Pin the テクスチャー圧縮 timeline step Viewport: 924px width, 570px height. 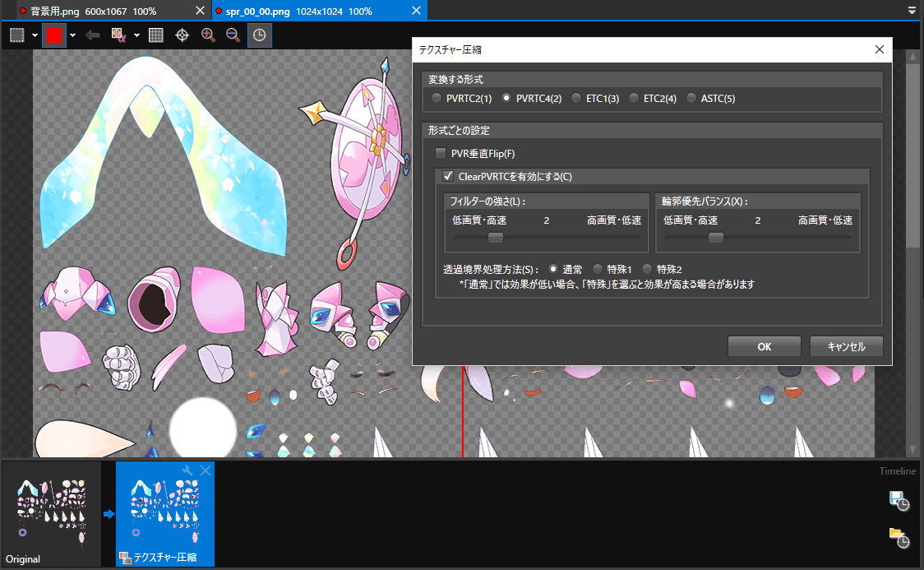[187, 470]
